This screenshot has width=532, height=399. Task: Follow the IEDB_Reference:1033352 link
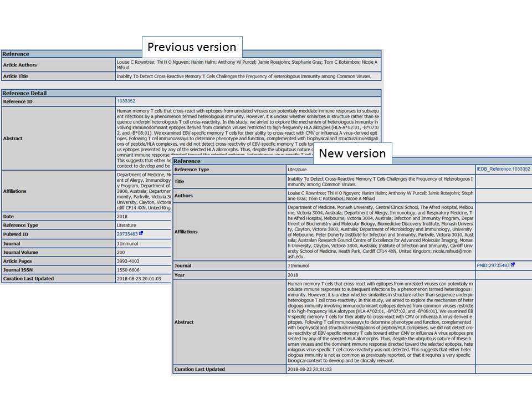pos(503,169)
